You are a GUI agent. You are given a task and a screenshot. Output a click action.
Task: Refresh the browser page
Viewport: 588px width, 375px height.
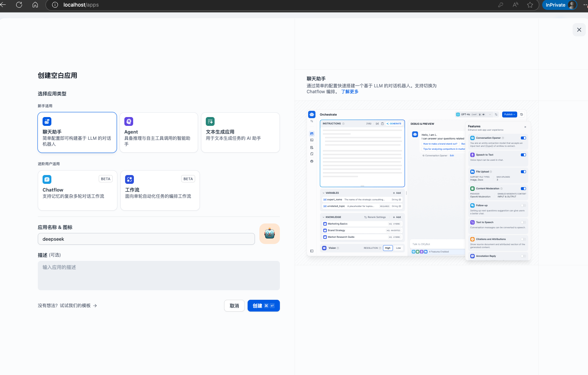[x=19, y=5]
